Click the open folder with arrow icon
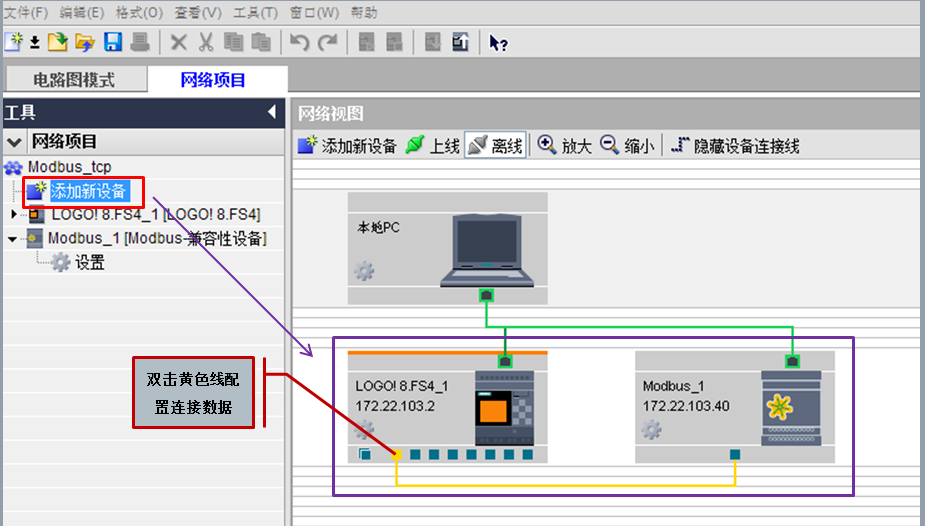 [x=84, y=42]
